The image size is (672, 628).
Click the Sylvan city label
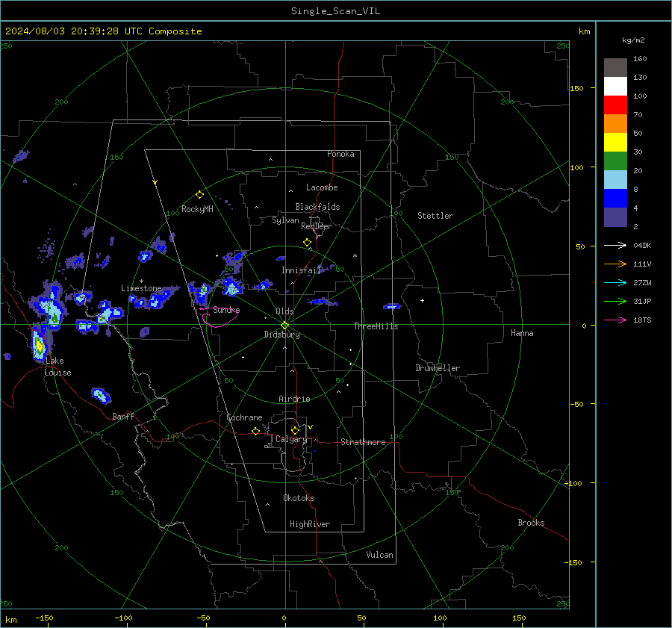285,220
